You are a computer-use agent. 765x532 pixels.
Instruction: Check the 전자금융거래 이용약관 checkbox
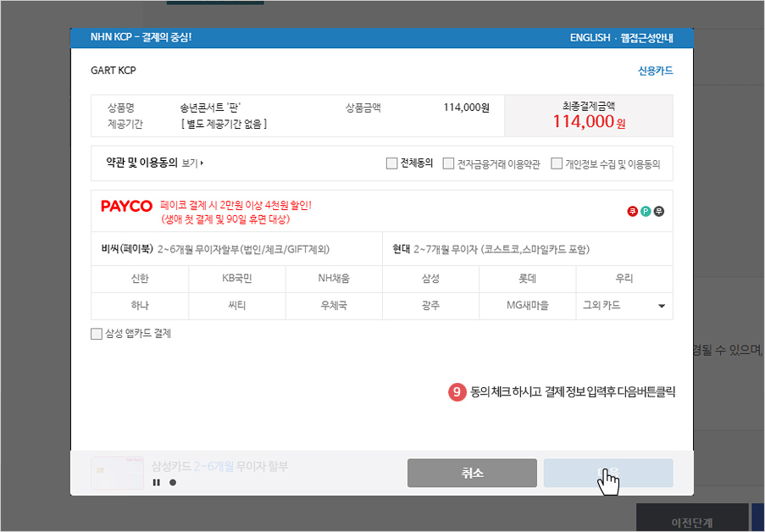(448, 163)
